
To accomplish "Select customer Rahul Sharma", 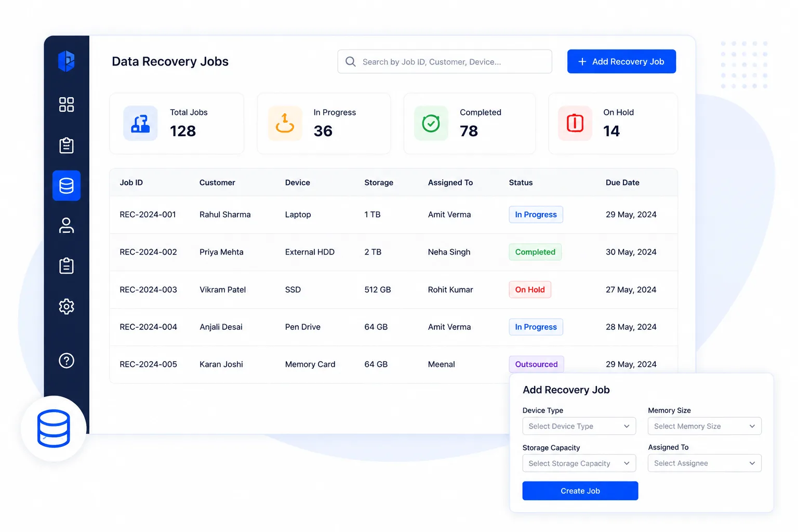I will 225,215.
